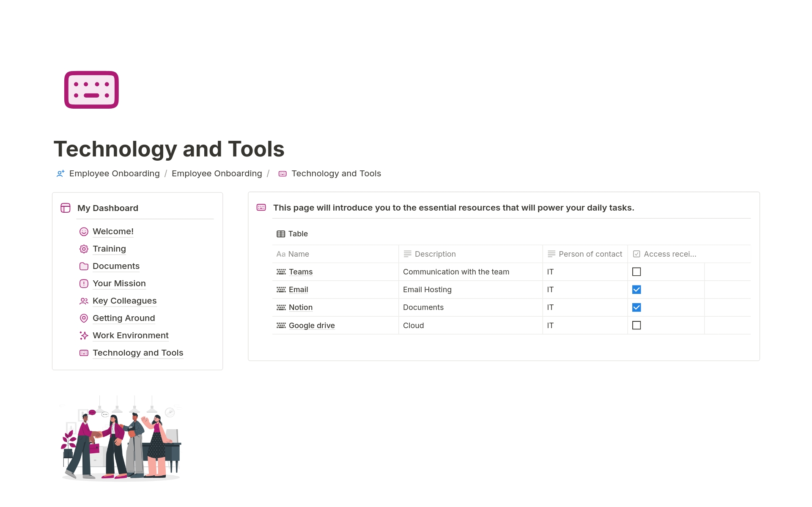This screenshot has width=812, height=507.
Task: Check the Teams access received checkbox
Action: click(636, 272)
